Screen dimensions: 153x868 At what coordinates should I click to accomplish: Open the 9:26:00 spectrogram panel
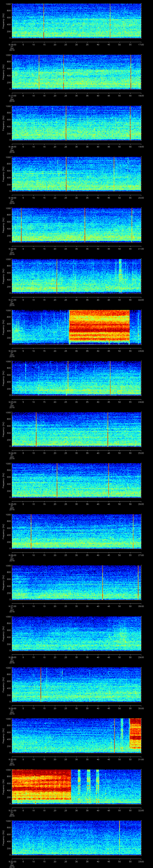click(77, 531)
